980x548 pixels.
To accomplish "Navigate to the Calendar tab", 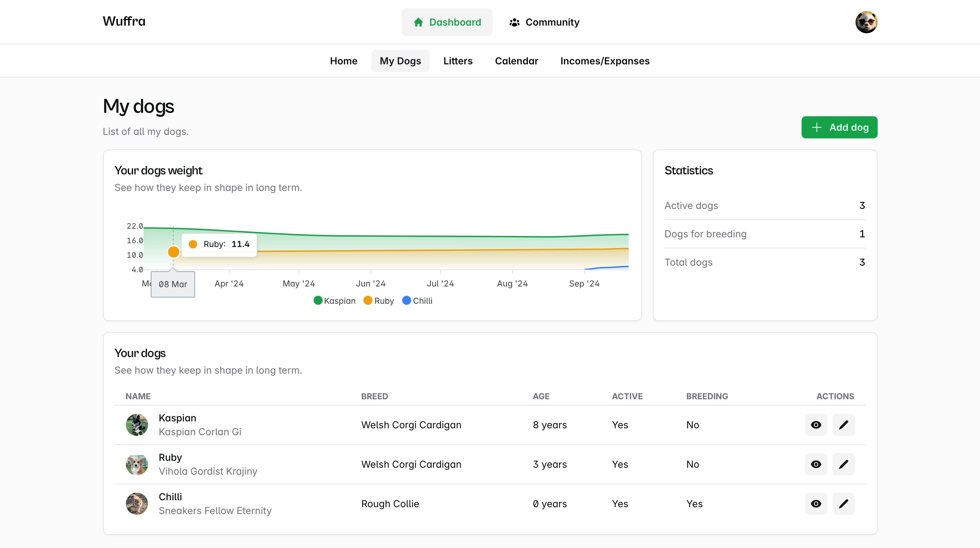I will pos(516,61).
